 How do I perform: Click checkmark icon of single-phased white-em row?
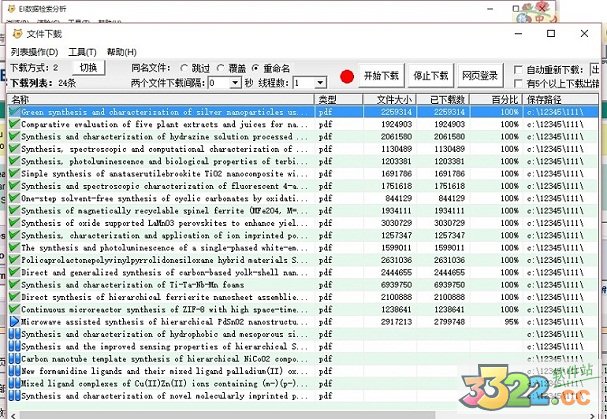[x=14, y=247]
